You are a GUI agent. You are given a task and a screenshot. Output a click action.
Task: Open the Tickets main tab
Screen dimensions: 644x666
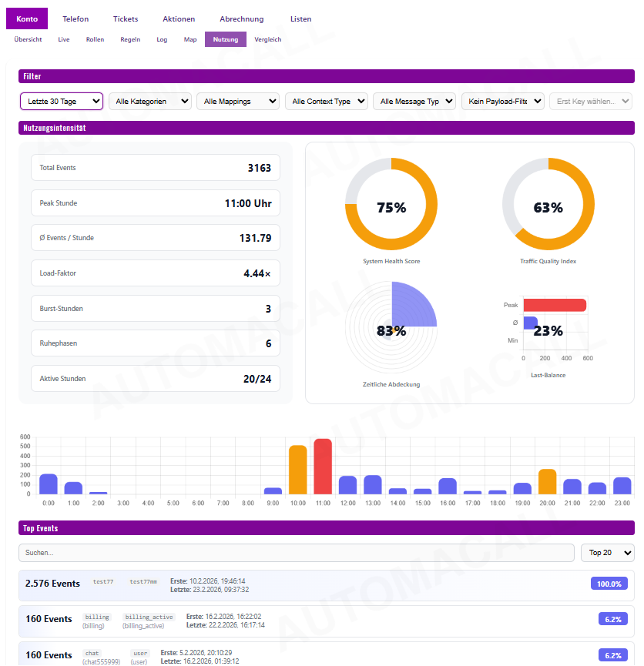coord(126,18)
